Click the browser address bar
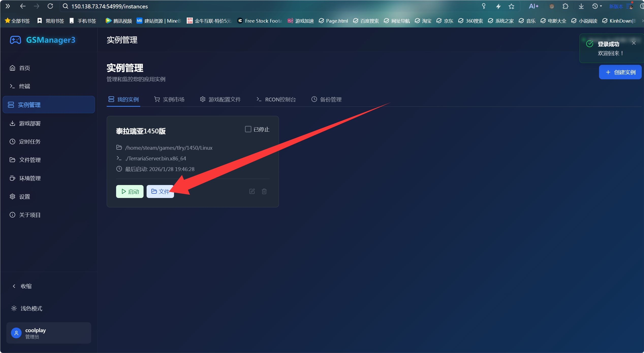644x353 pixels. (267, 6)
